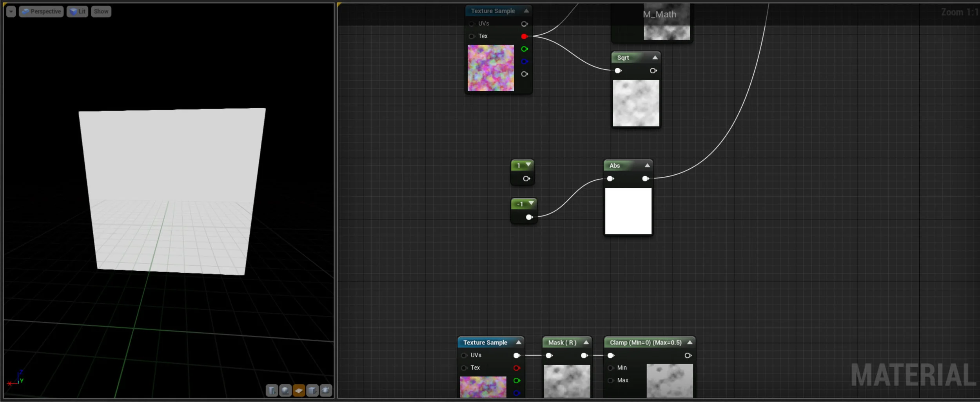Select the cylinder preview mesh icon
980x402 pixels.
(x=272, y=390)
